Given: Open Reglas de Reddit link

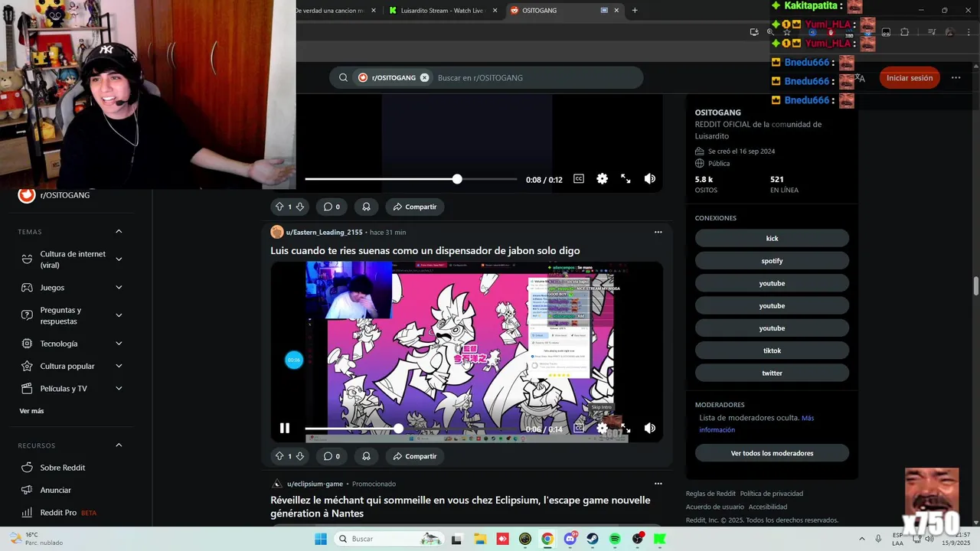Looking at the screenshot, I should 710,494.
